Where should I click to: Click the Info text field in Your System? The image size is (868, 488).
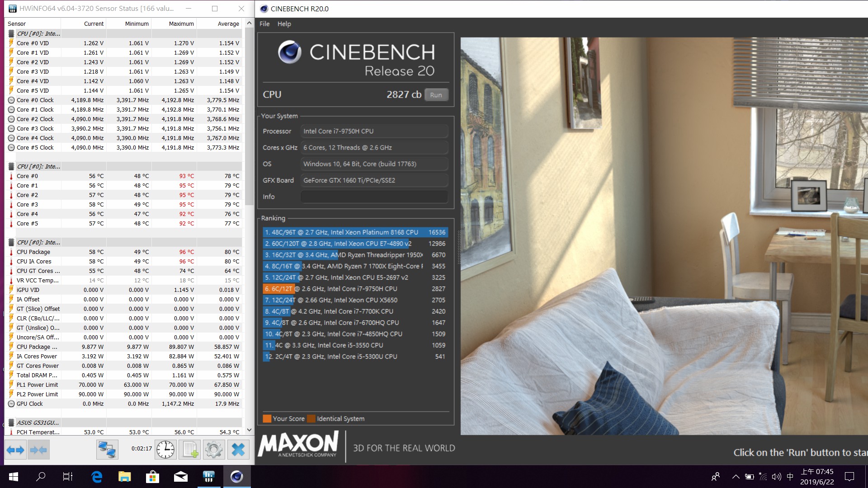pyautogui.click(x=374, y=197)
